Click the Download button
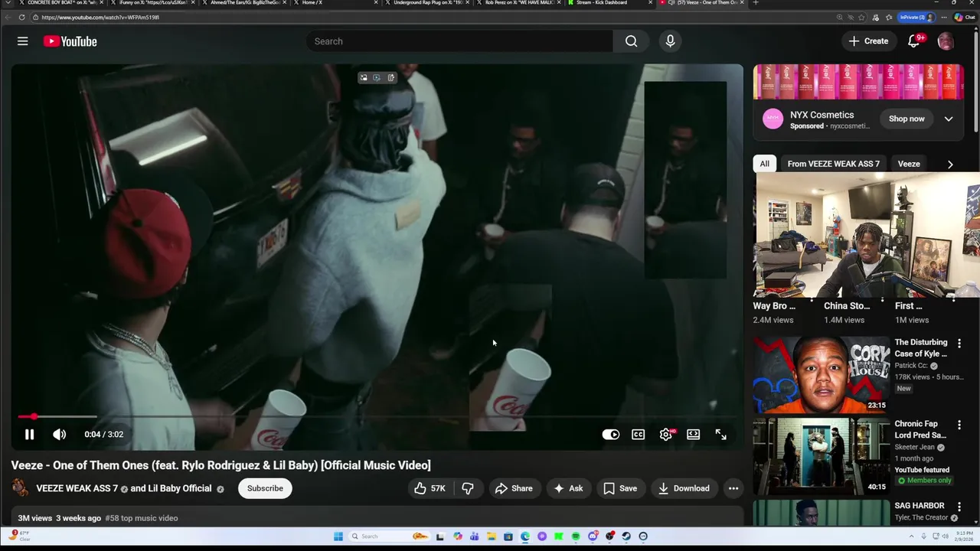 684,488
